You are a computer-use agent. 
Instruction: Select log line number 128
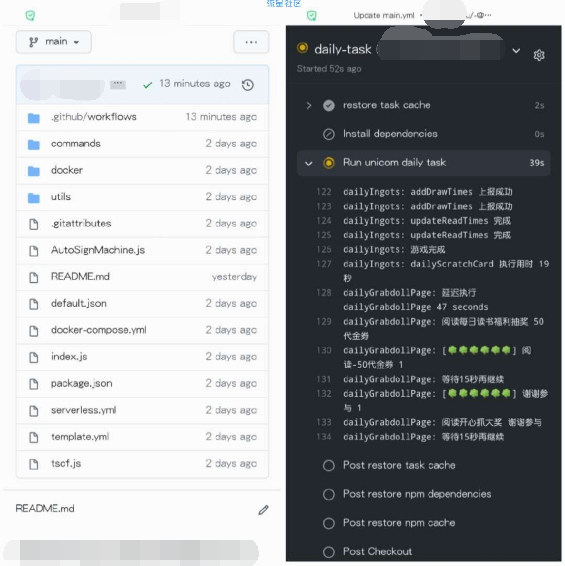324,292
